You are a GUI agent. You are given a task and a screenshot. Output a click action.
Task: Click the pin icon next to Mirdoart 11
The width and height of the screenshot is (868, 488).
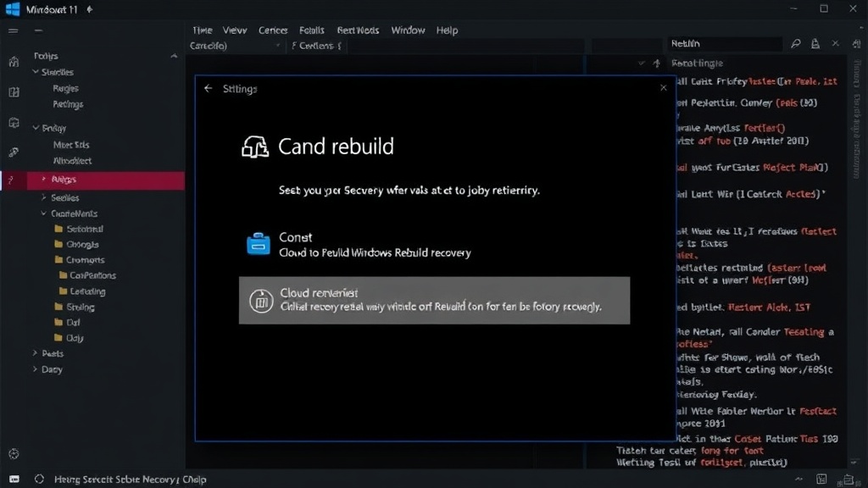90,9
